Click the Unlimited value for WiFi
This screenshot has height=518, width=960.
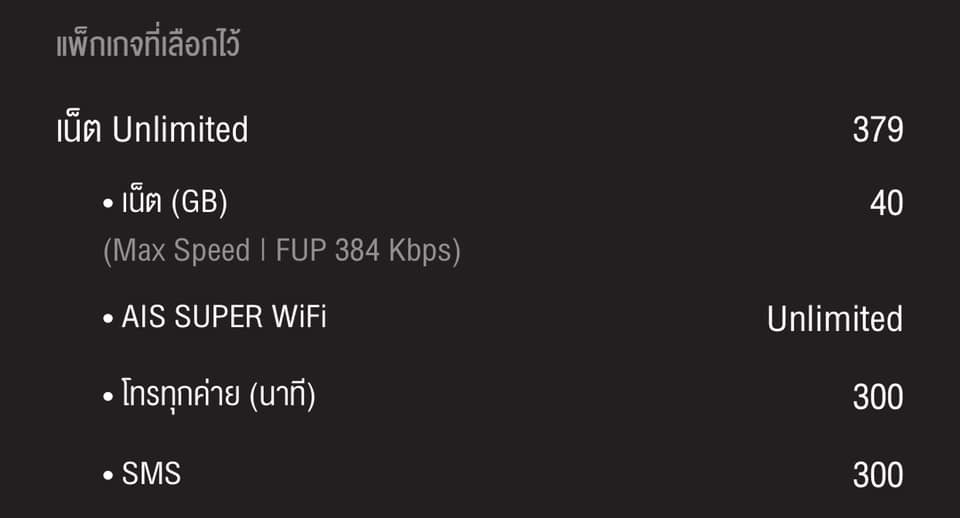tap(835, 319)
